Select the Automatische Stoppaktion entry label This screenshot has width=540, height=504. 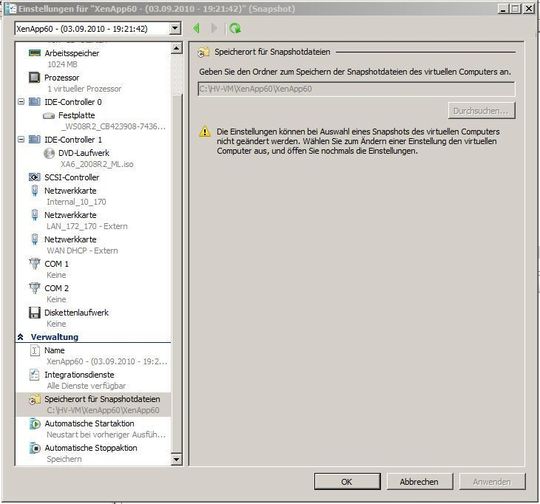[91, 448]
